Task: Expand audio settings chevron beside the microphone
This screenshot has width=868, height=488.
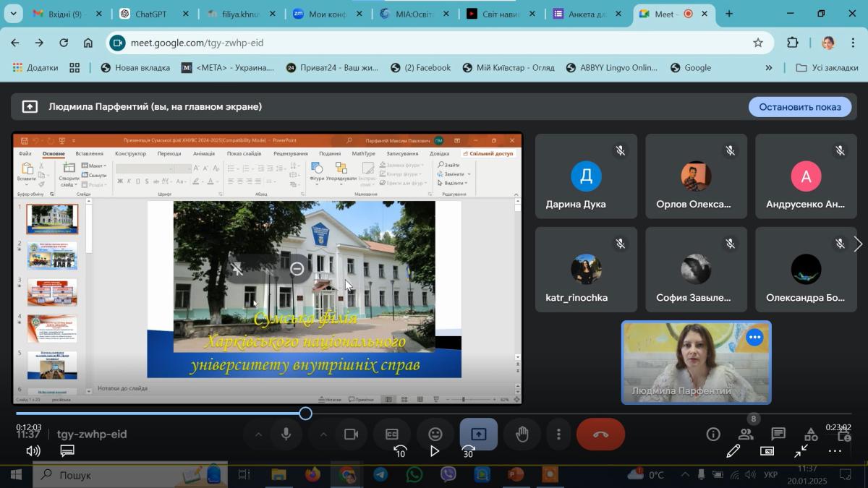Action: point(258,434)
